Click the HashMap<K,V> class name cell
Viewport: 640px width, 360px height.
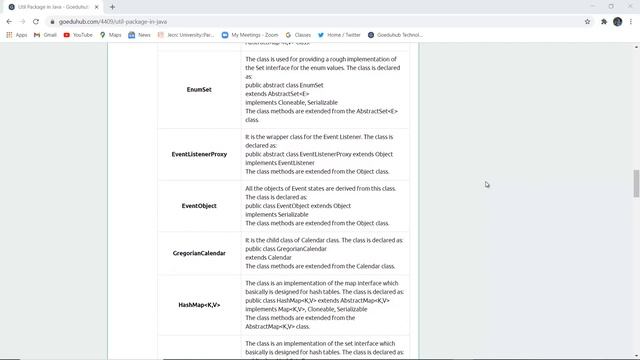[x=199, y=305]
